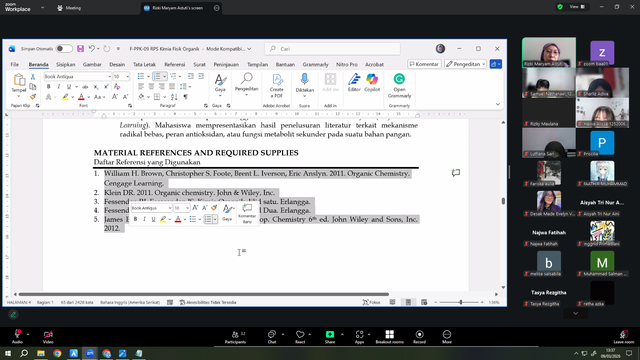
Task: Open Zoom Breakout rooms
Action: pos(389,337)
